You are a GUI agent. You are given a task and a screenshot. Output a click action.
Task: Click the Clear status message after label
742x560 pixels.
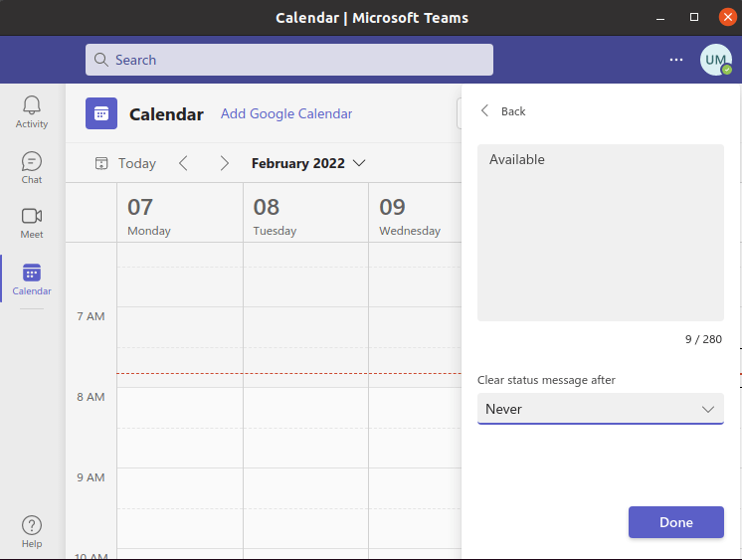tap(546, 380)
